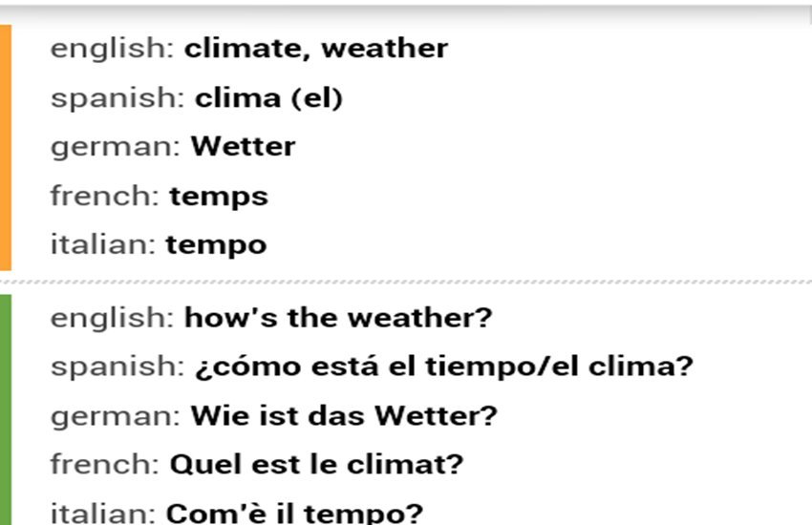This screenshot has width=812, height=525.
Task: Choose the Italian word tempo
Action: (216, 245)
